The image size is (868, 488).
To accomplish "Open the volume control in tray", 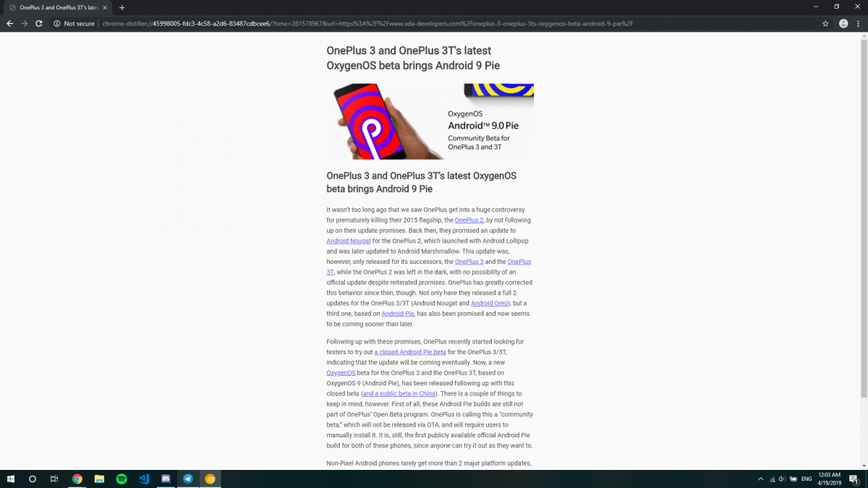I will pyautogui.click(x=782, y=479).
